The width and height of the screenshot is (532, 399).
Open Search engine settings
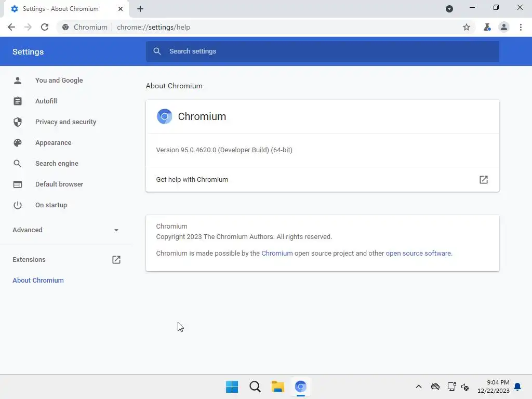pyautogui.click(x=57, y=164)
